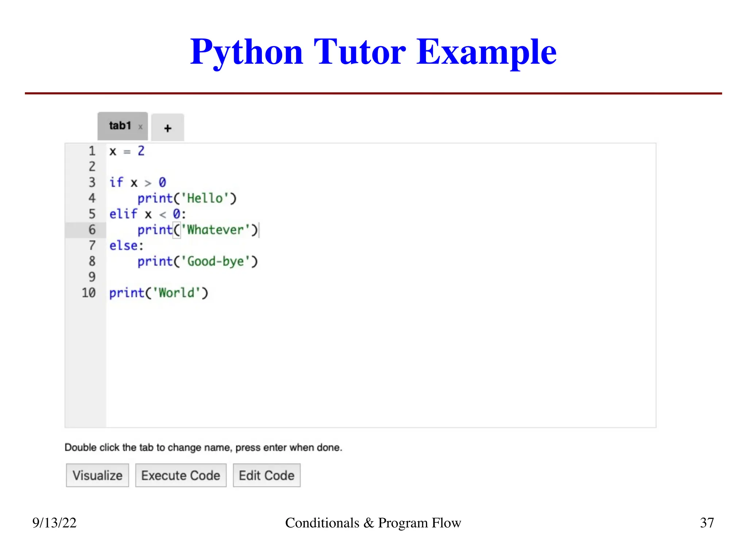747x560 pixels.
Task: Click line number 7 in the gutter
Action: [x=92, y=246]
